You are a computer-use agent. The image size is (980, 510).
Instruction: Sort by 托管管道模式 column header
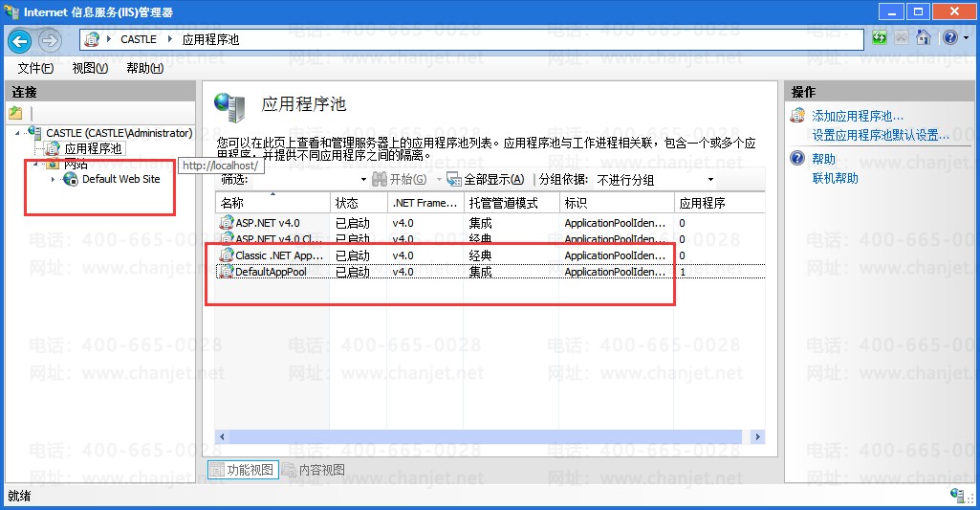[512, 203]
